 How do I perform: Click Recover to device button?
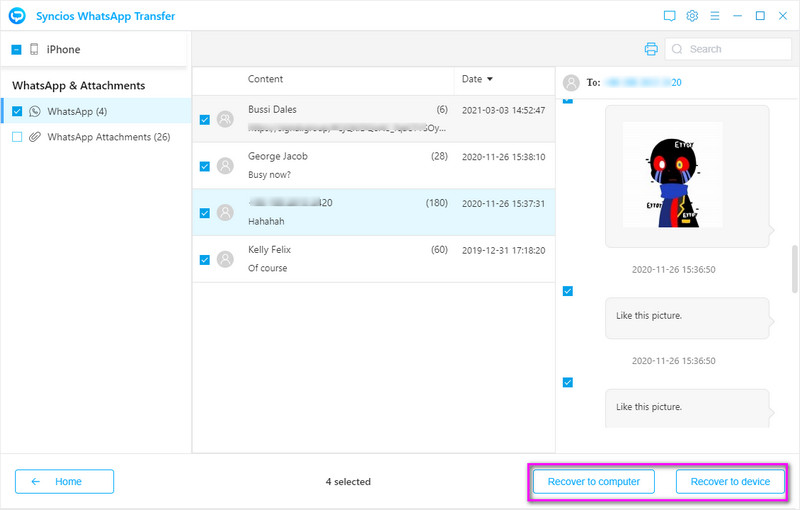[730, 481]
